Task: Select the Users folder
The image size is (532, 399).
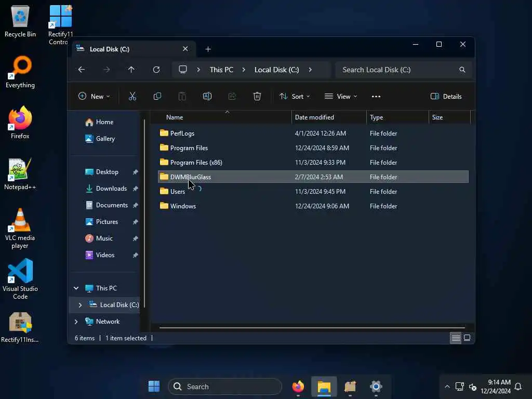Action: (313, 192)
